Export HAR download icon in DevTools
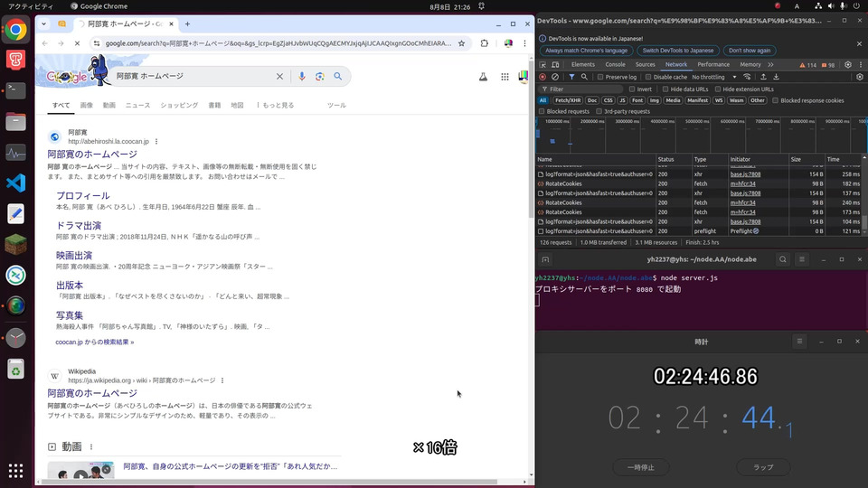This screenshot has width=868, height=488. [776, 77]
